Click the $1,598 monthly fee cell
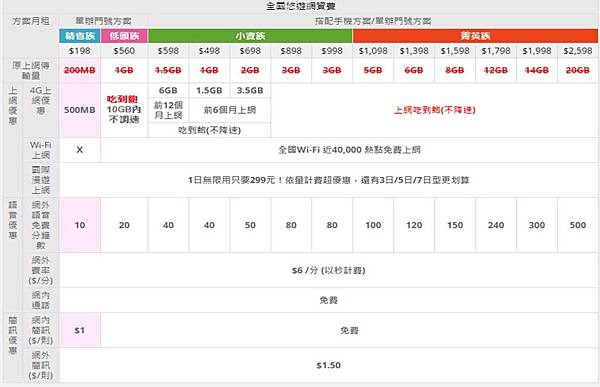Image resolution: width=600 pixels, height=387 pixels. 455,51
